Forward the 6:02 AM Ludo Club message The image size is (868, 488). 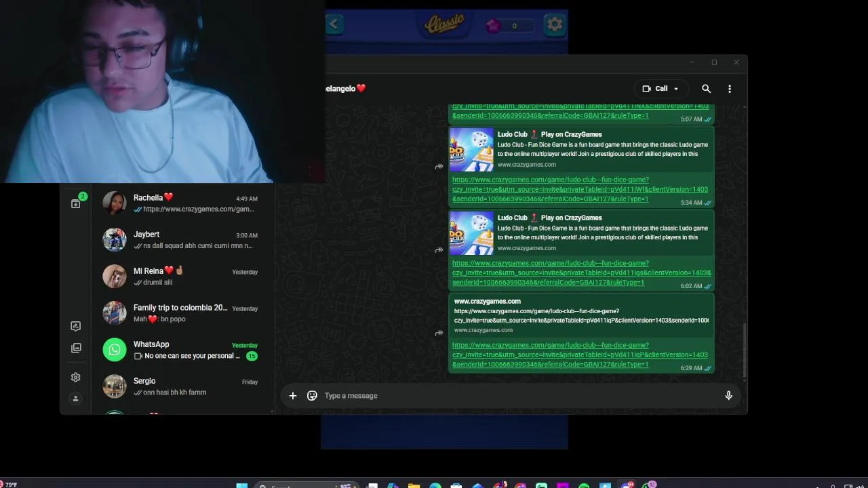tap(439, 250)
